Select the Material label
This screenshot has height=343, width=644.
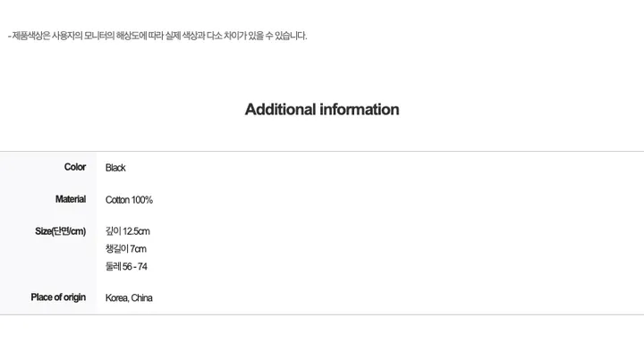[71, 199]
